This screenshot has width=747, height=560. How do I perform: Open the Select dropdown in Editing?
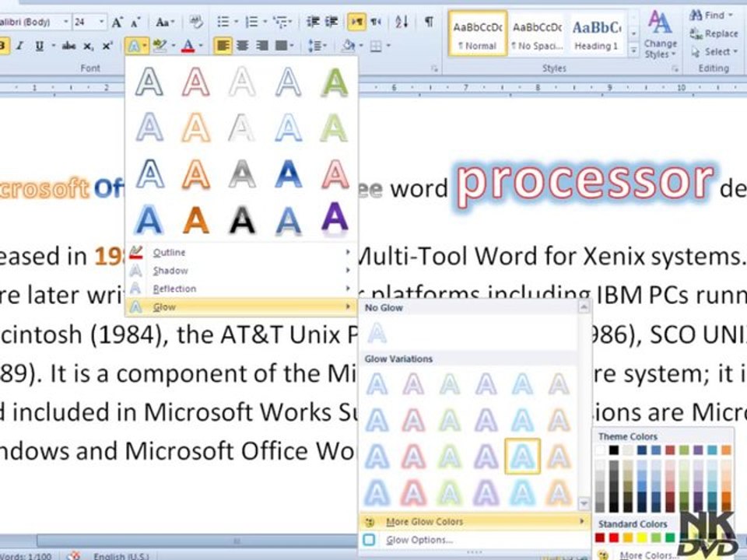click(x=714, y=51)
